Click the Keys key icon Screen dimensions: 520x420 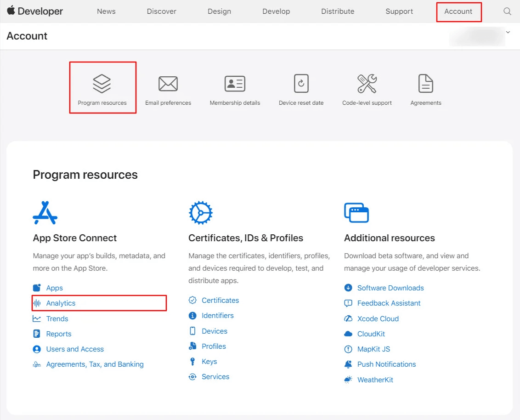192,361
